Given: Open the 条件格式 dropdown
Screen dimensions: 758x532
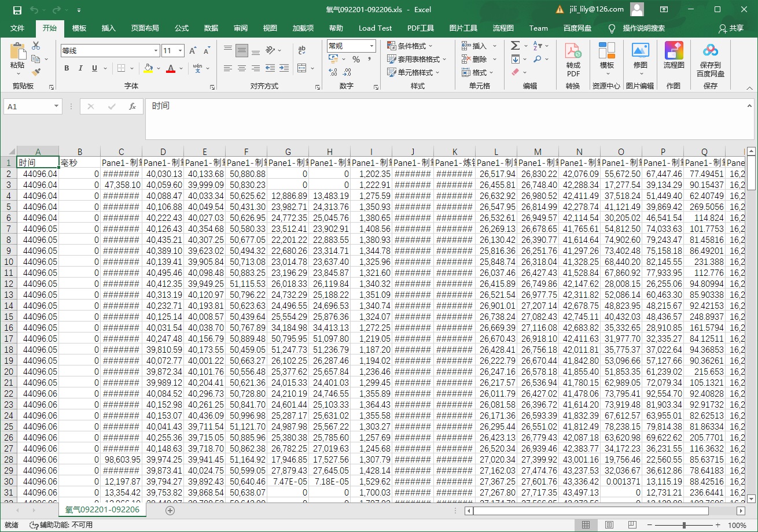Looking at the screenshot, I should click(410, 46).
